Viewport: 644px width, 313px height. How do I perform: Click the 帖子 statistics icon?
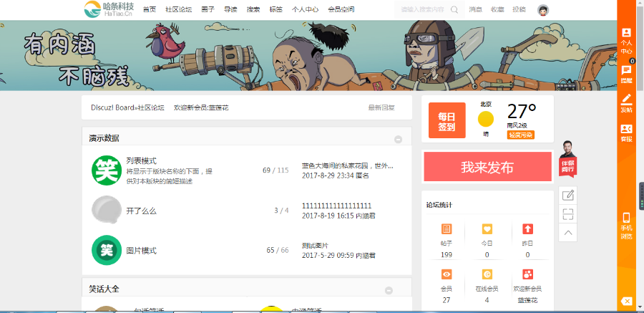(447, 228)
